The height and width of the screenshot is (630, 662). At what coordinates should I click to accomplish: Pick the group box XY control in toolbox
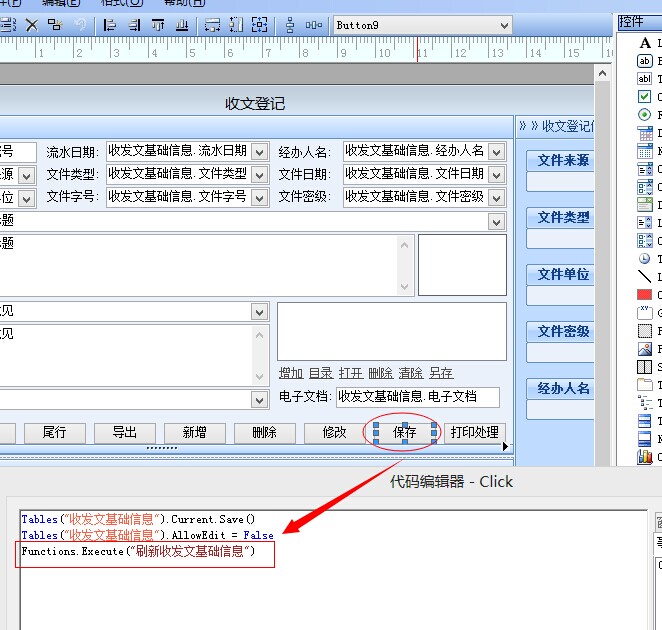point(645,312)
